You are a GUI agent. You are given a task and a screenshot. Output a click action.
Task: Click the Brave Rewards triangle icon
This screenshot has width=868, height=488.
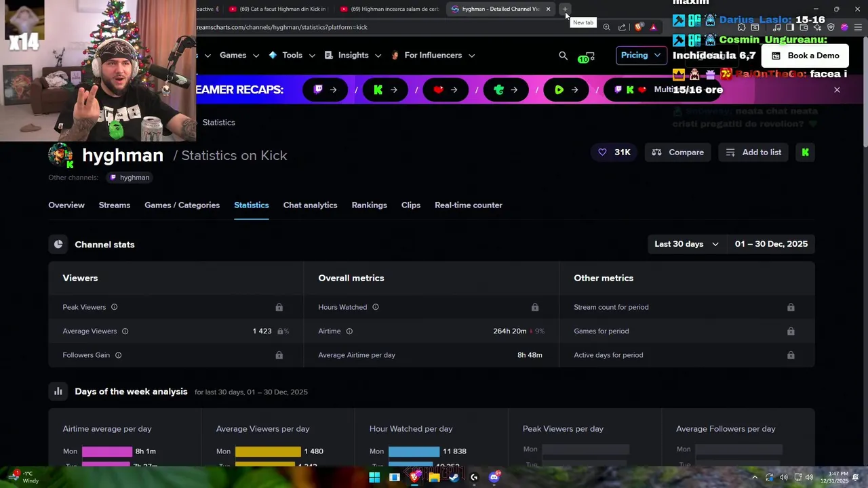653,27
